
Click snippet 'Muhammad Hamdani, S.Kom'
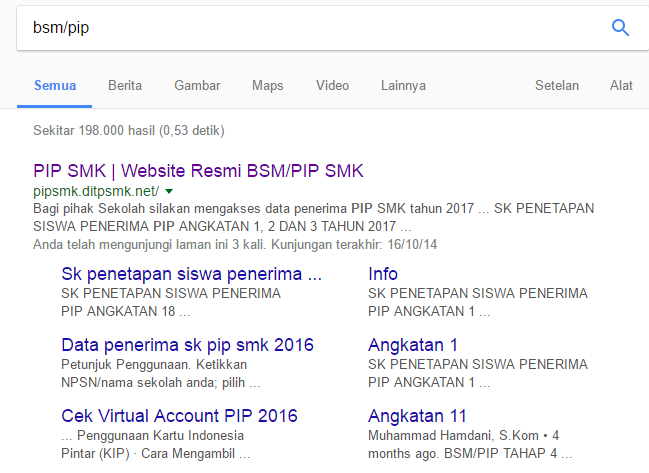pyautogui.click(x=453, y=436)
